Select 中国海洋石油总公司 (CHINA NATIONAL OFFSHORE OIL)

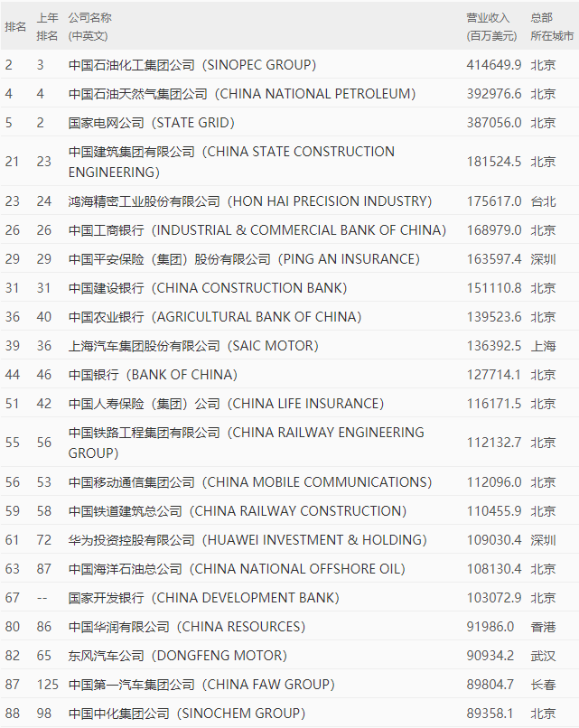[237, 569]
